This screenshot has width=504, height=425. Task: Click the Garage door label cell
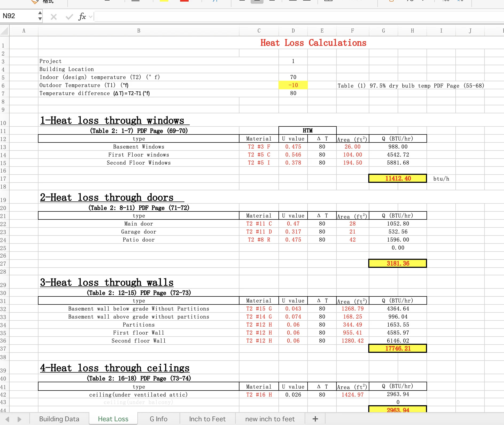click(139, 232)
